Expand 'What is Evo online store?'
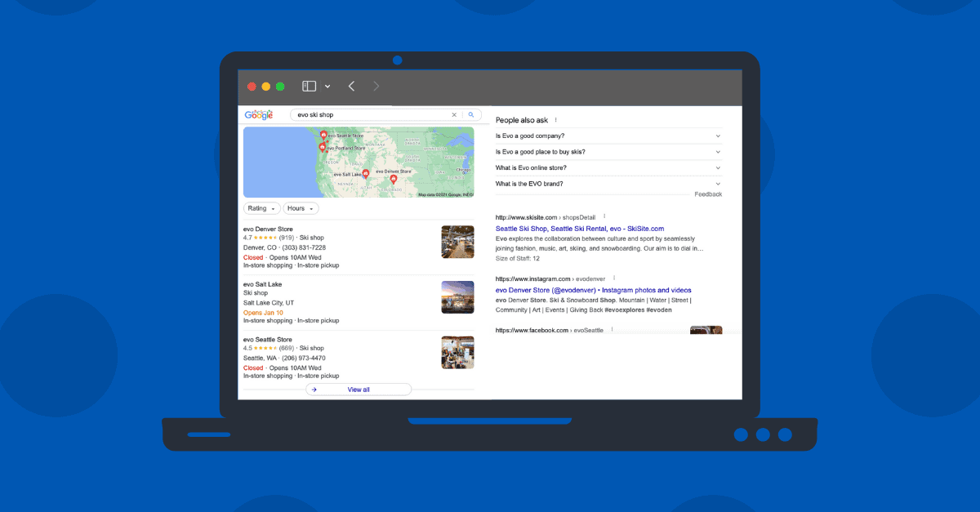 [608, 167]
